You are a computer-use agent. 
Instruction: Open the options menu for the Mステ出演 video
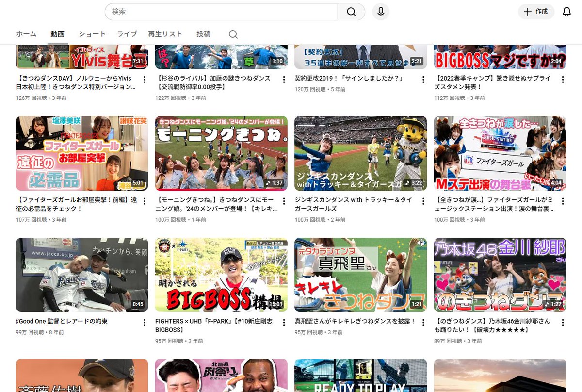pyautogui.click(x=562, y=201)
